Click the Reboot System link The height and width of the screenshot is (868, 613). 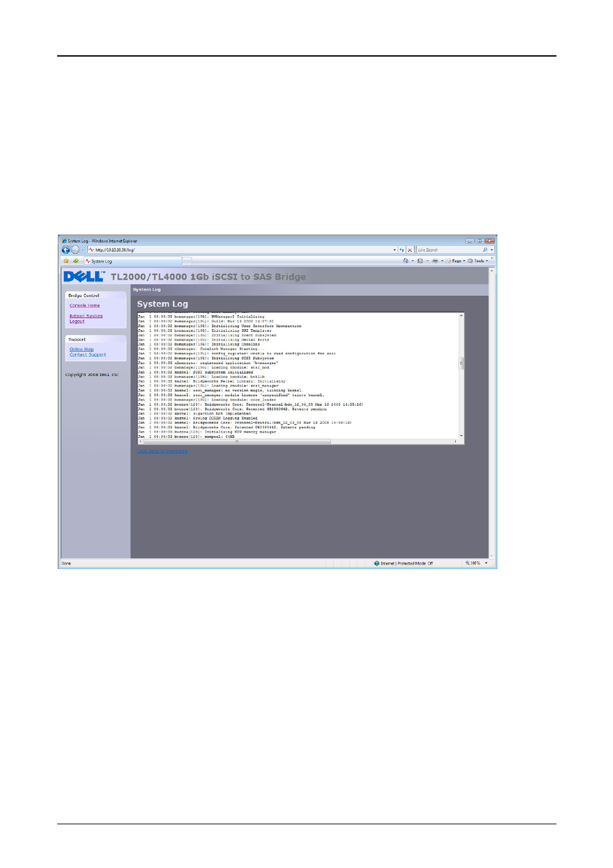tap(86, 316)
